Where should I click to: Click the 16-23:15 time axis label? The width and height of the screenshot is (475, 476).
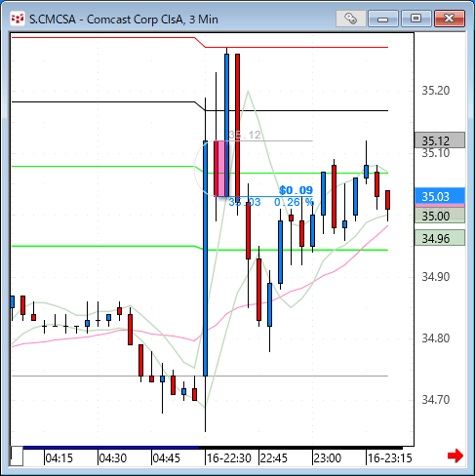click(389, 458)
